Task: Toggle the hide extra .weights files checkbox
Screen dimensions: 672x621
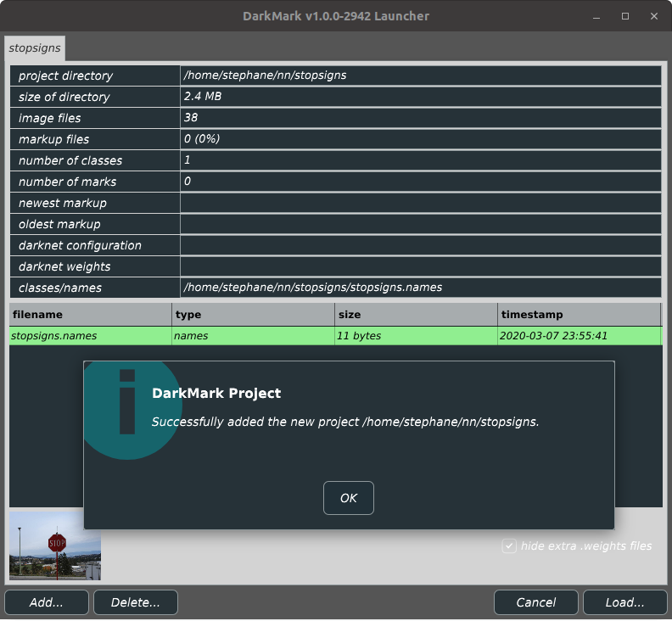Action: (509, 545)
